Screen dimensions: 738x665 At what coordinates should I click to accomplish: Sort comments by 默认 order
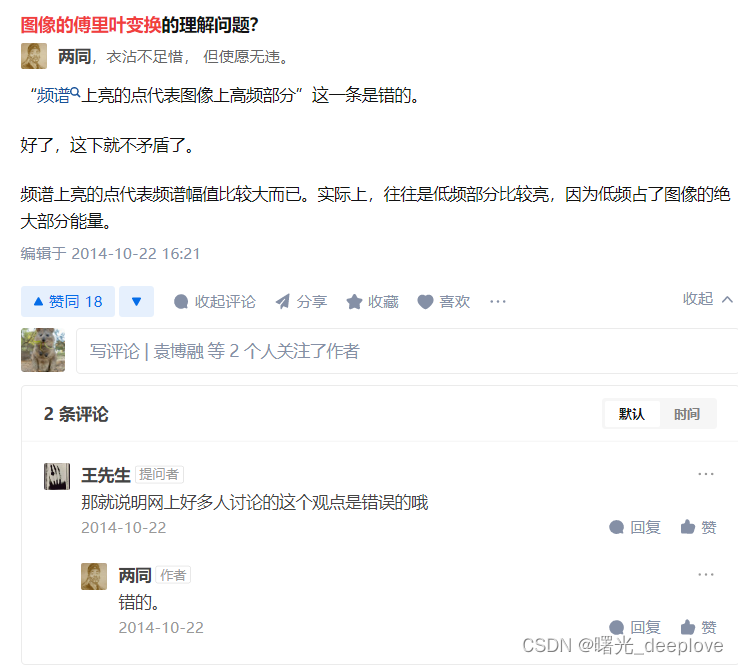point(632,414)
